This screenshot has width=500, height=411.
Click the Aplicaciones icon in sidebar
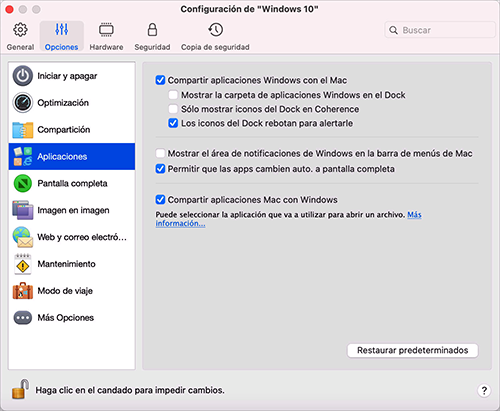pos(23,156)
